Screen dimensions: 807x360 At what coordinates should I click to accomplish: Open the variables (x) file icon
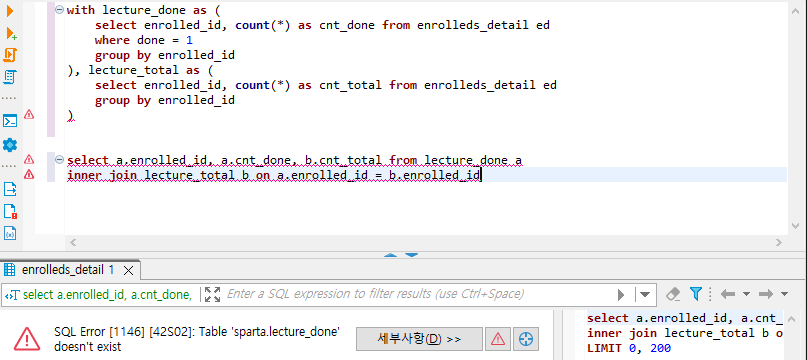(x=10, y=233)
